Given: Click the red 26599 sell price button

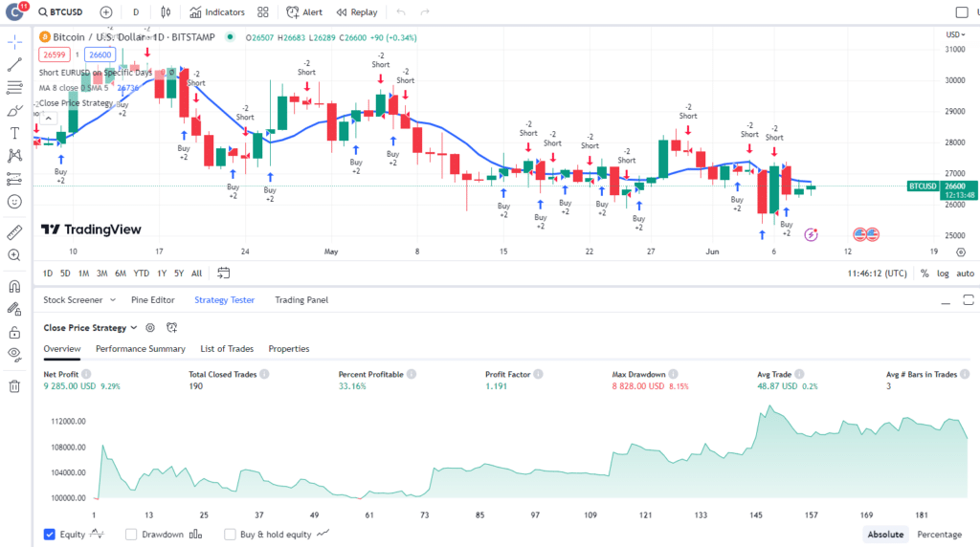Looking at the screenshot, I should tap(55, 55).
